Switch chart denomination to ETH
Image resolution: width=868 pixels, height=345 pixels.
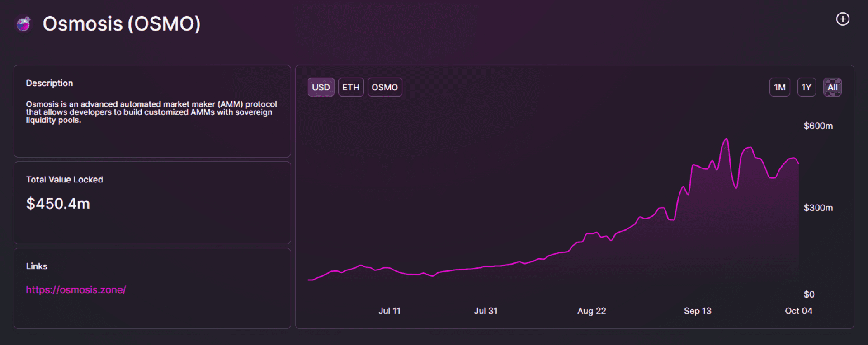(351, 87)
